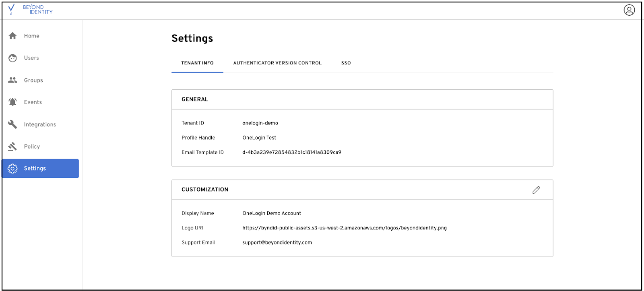Select the Settings sidebar label
Viewport: 644px width, 291px height.
click(35, 169)
